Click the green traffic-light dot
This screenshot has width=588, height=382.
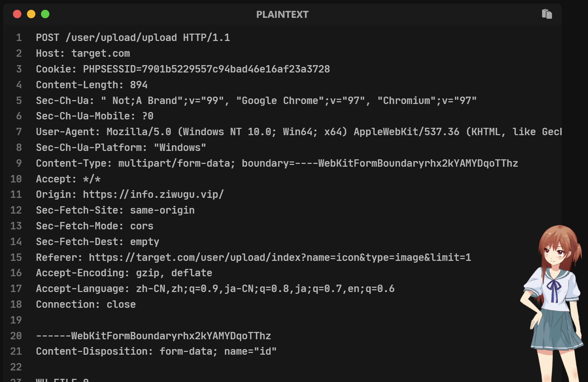(45, 14)
